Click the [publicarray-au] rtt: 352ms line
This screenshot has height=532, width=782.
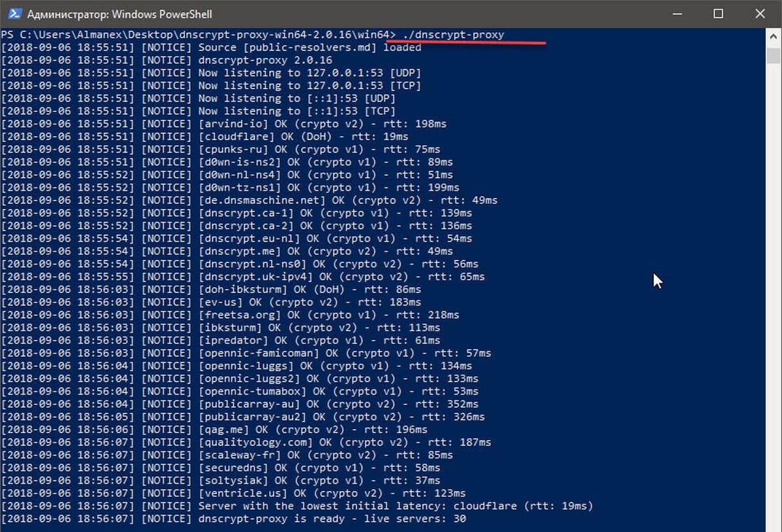point(240,404)
